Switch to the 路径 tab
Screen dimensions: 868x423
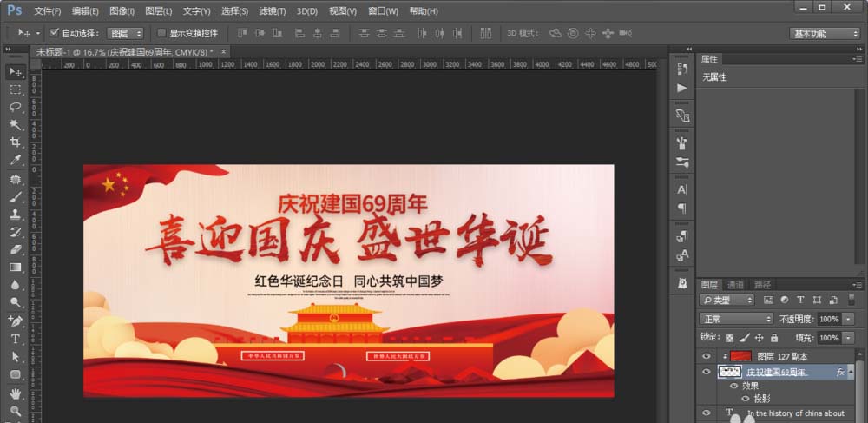click(762, 285)
